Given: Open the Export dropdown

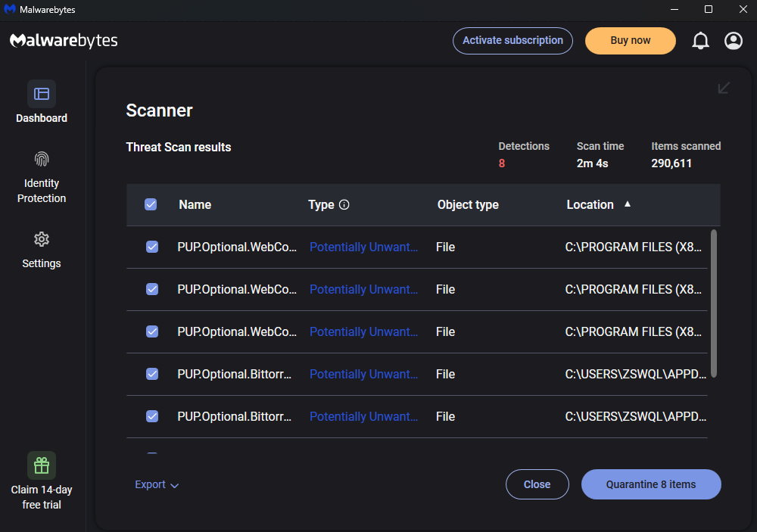Looking at the screenshot, I should point(157,484).
